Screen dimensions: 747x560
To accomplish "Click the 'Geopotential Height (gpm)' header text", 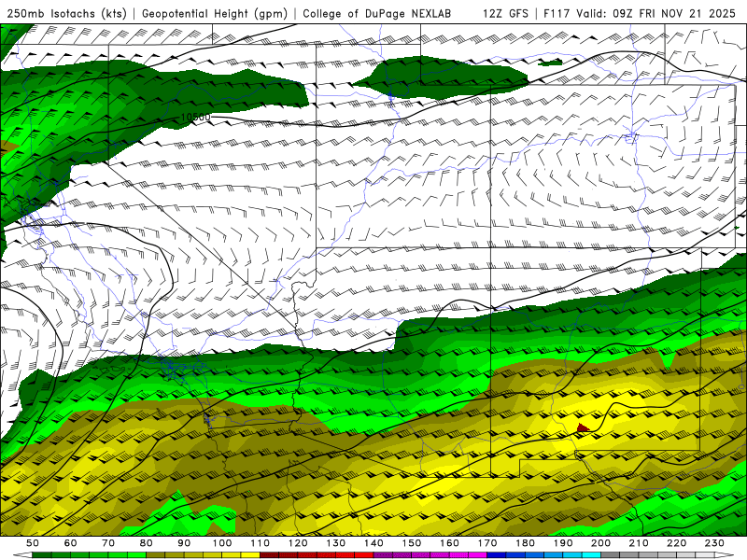I will 215,14.
